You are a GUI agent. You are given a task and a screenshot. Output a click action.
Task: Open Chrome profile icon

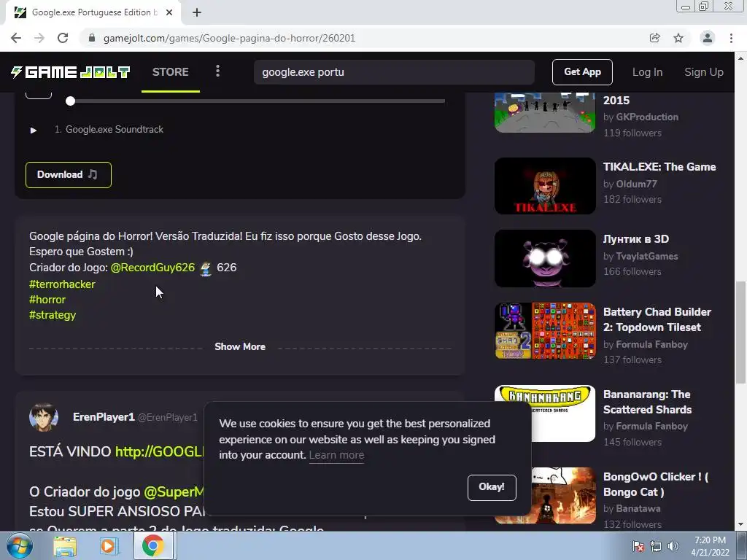[x=708, y=38]
